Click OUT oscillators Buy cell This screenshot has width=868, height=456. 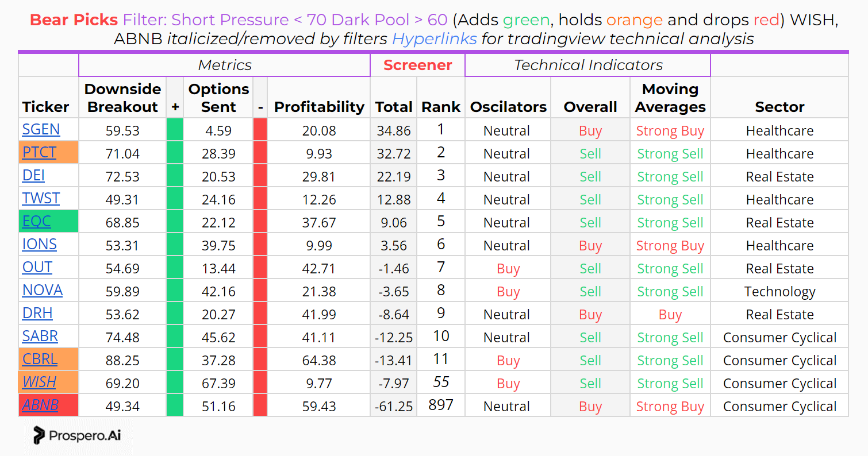508,268
